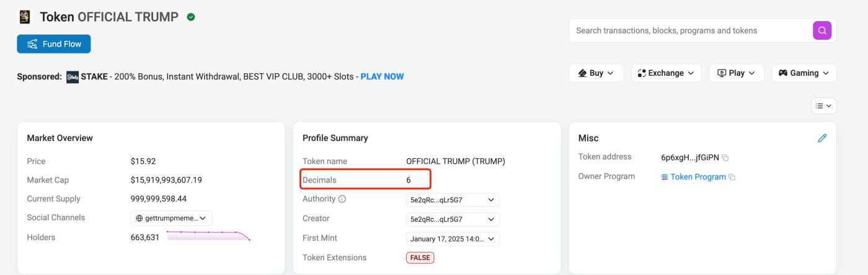Expand the Creator address dropdown
The image size is (868, 275).
tap(452, 219)
